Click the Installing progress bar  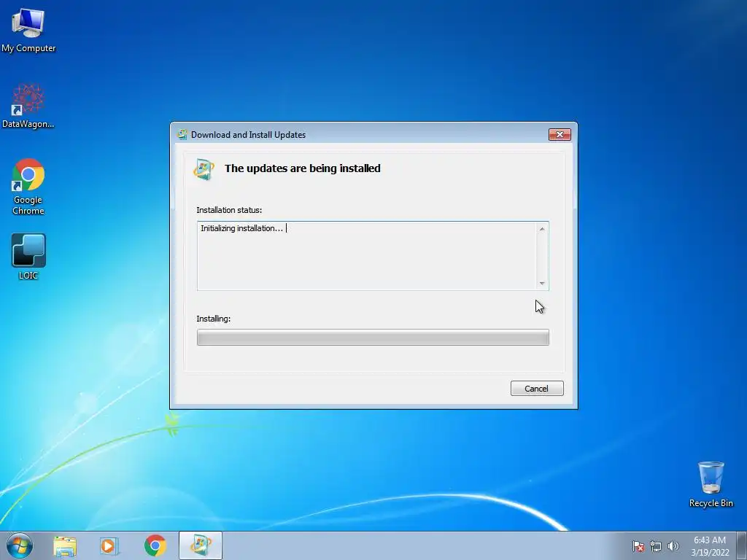(x=373, y=337)
